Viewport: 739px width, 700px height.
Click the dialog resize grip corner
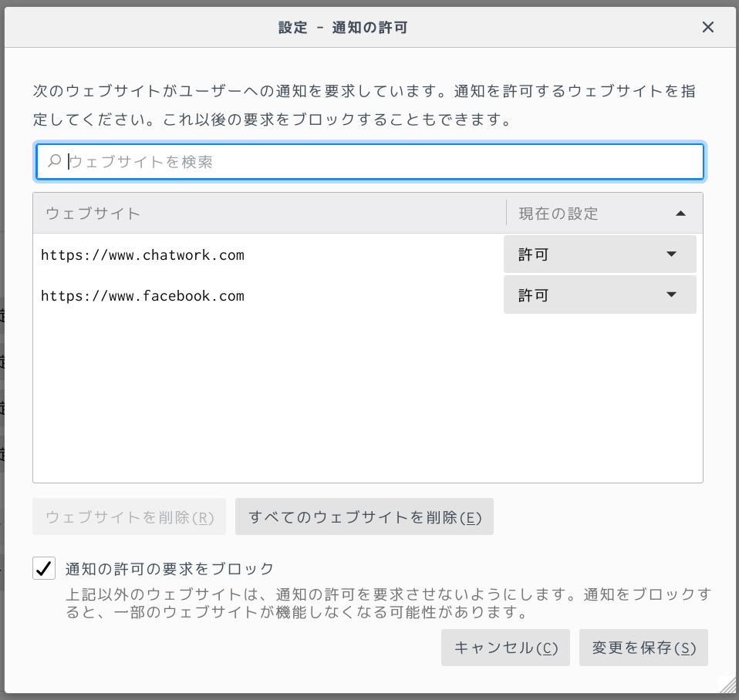(727, 685)
